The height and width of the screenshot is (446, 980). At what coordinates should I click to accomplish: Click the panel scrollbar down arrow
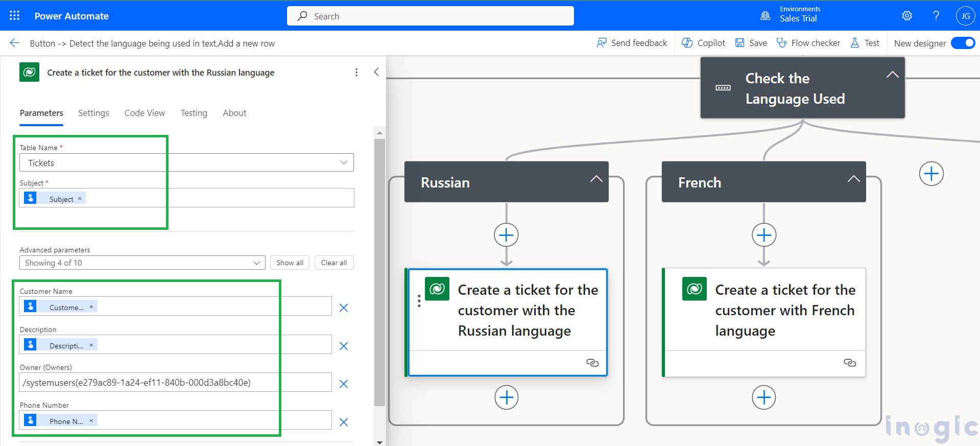tap(379, 442)
